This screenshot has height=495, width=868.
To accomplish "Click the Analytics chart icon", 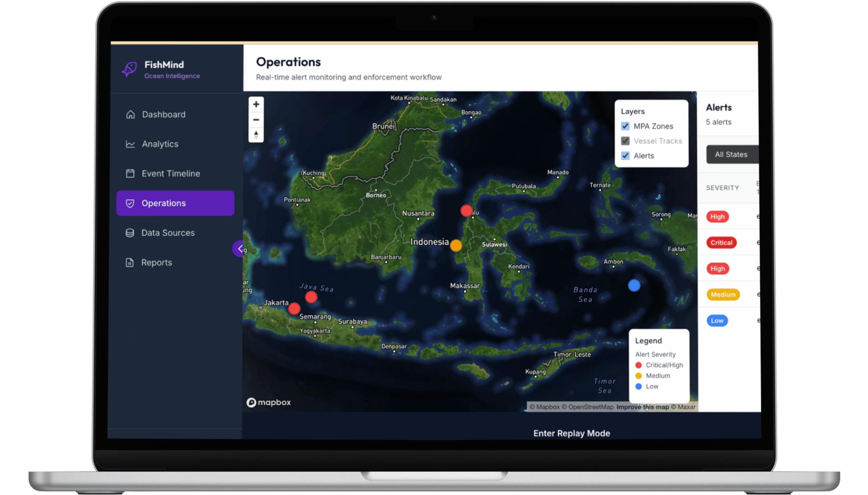I will [x=130, y=144].
